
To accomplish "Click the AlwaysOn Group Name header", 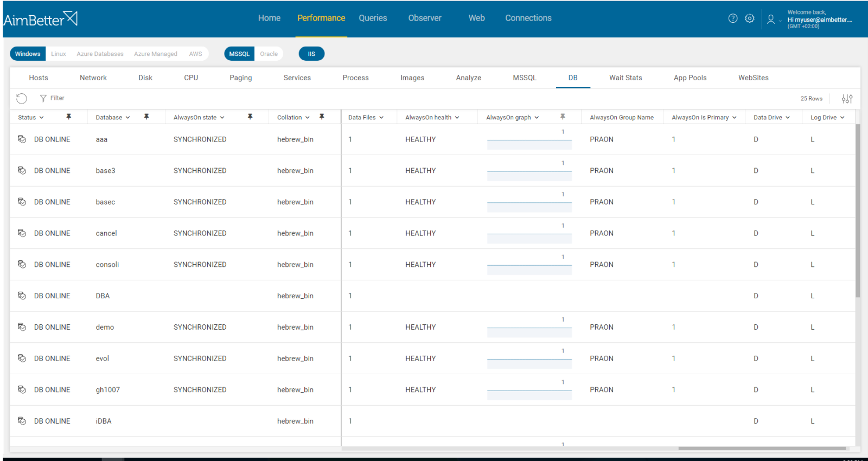I will (x=622, y=118).
